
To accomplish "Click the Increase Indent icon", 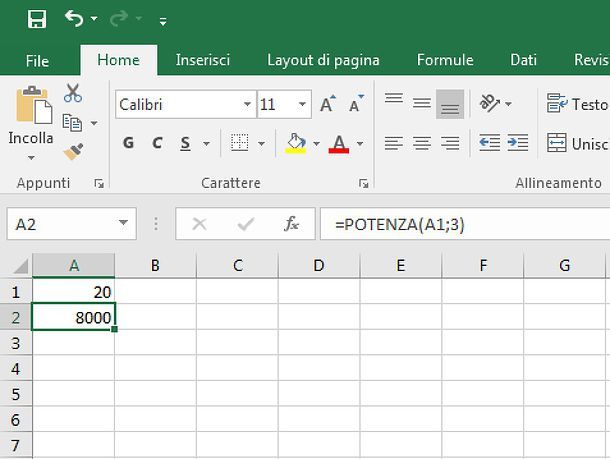I will 518,143.
